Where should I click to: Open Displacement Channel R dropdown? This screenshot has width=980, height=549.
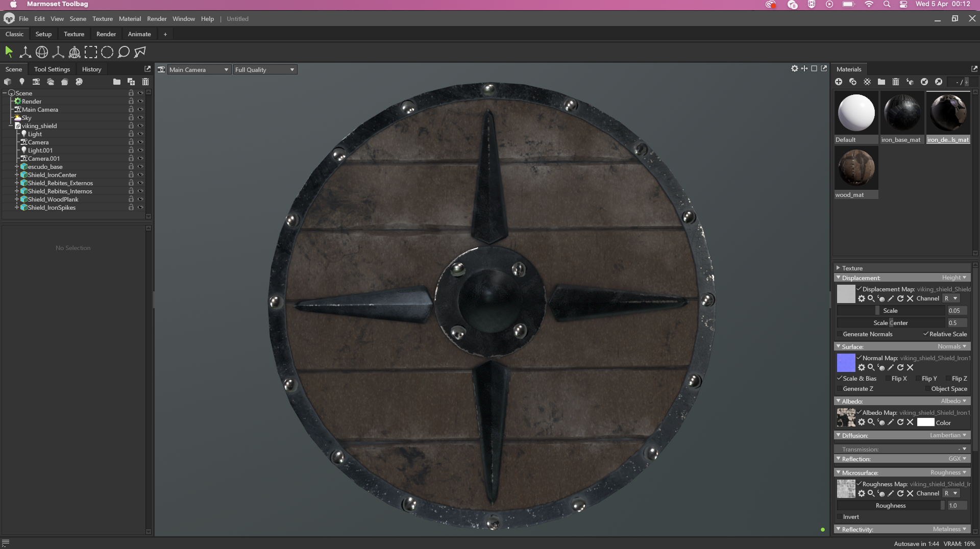951,298
